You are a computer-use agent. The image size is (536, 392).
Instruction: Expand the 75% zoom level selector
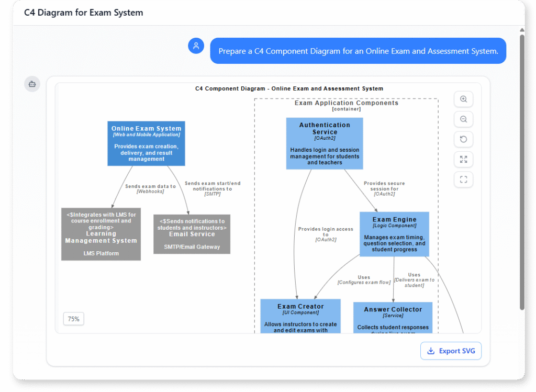click(x=73, y=318)
